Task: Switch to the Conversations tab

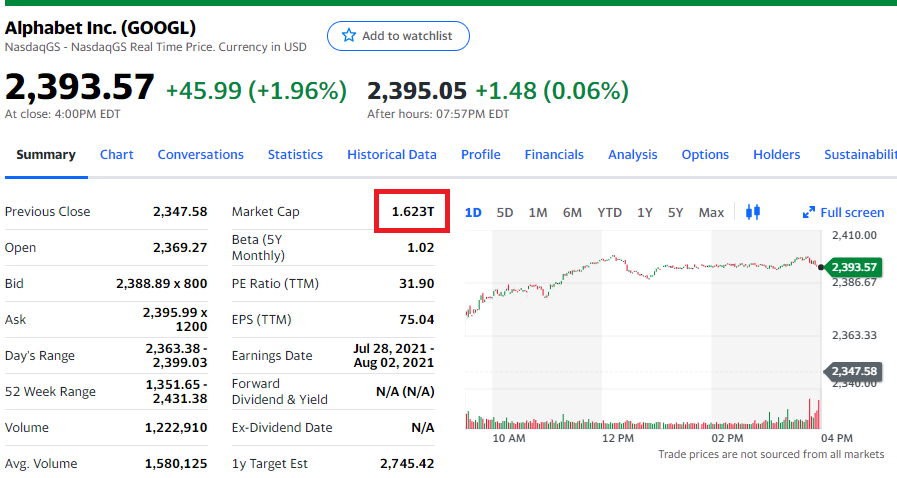Action: [200, 154]
